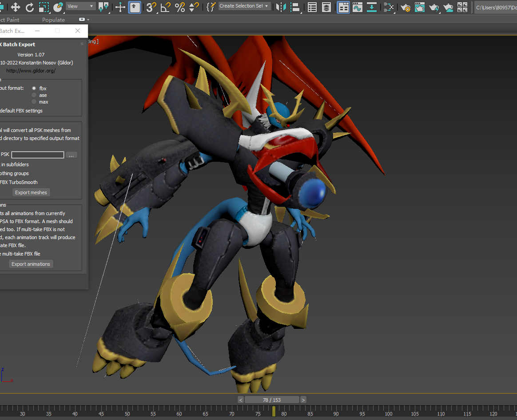Toggle Keyboard Shortcut Override button
Viewport: 517px width, 420px height.
135,7
